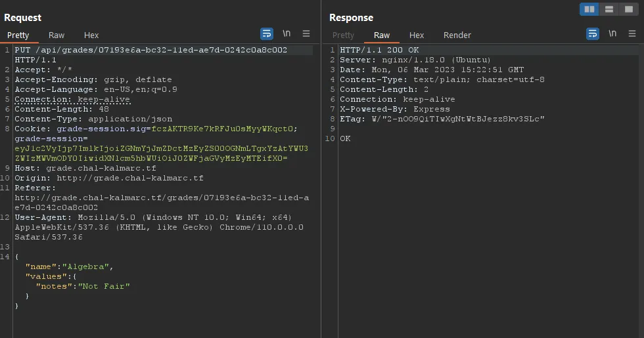Switch to the Request Pretty tab
The width and height of the screenshot is (644, 338).
18,35
